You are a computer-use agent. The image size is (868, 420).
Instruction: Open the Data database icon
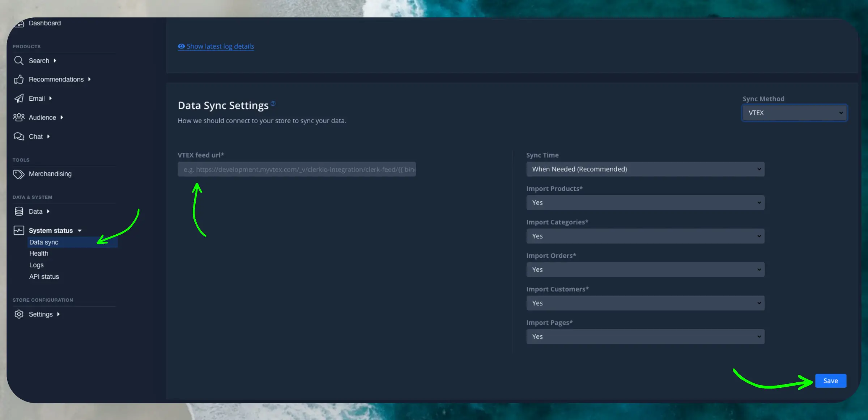click(19, 211)
